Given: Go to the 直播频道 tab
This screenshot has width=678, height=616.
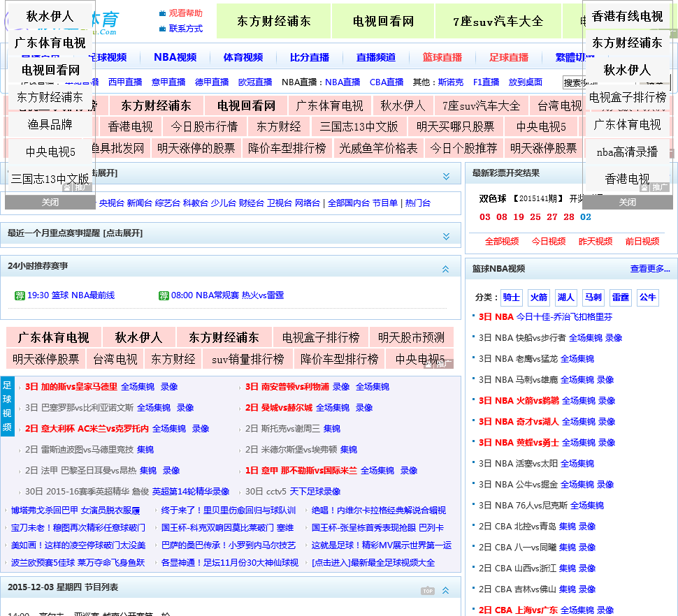Looking at the screenshot, I should pyautogui.click(x=376, y=57).
